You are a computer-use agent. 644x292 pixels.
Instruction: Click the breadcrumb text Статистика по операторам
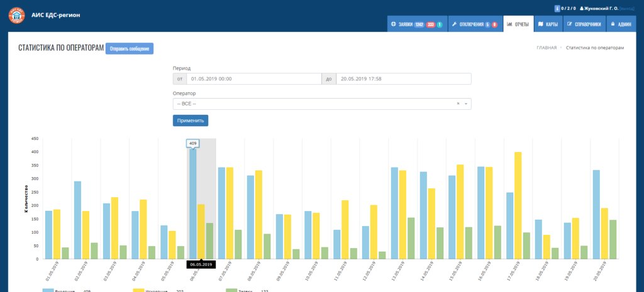595,48
